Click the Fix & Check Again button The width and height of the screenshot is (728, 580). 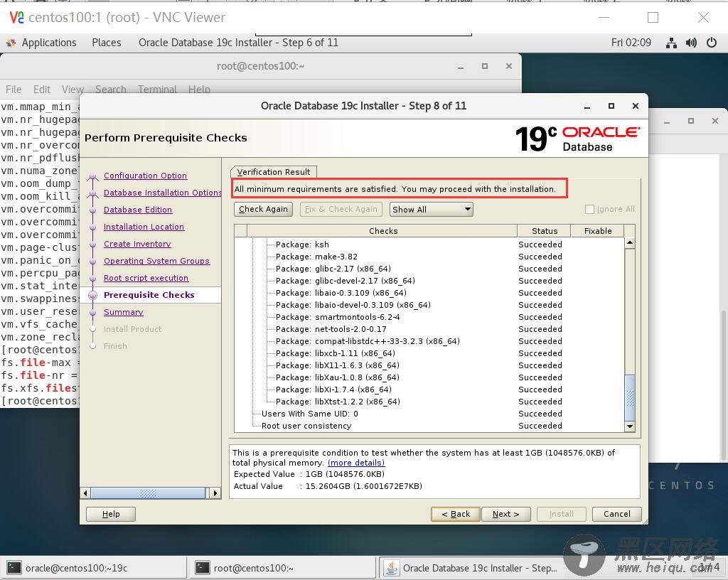[341, 209]
